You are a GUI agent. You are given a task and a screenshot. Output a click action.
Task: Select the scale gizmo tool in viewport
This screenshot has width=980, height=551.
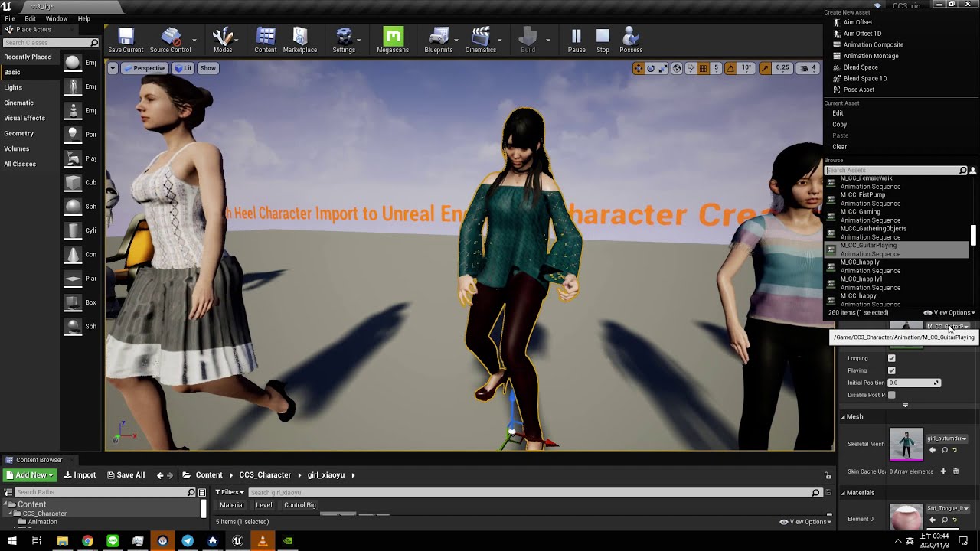(x=663, y=68)
